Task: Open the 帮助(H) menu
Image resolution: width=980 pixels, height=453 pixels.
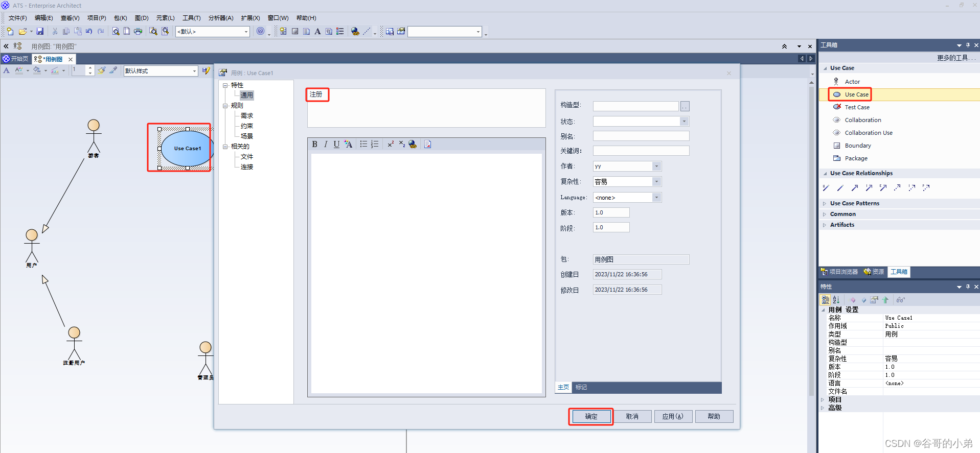Action: pyautogui.click(x=306, y=18)
